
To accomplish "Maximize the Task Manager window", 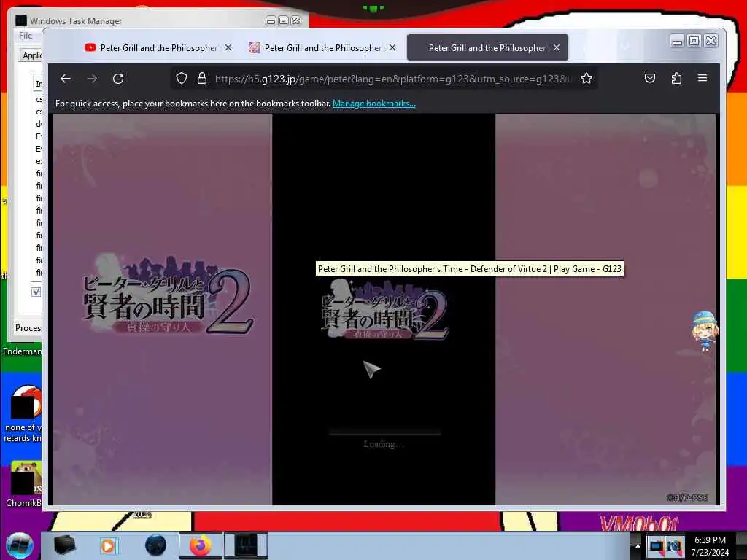I will coord(284,21).
